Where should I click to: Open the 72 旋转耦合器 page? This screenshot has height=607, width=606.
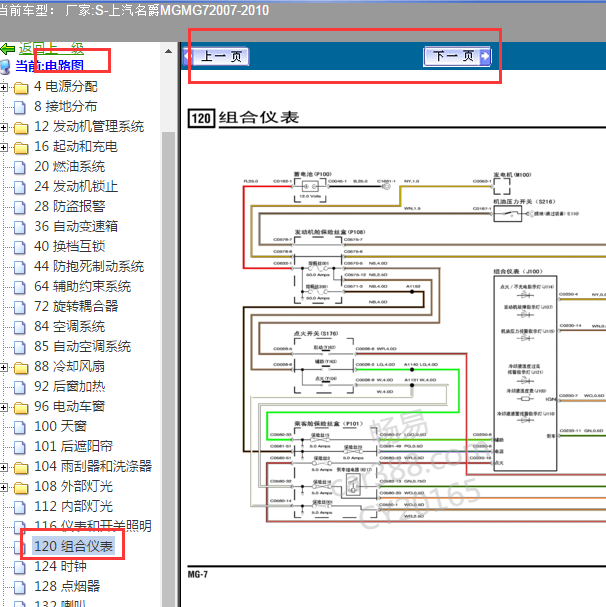(76, 307)
